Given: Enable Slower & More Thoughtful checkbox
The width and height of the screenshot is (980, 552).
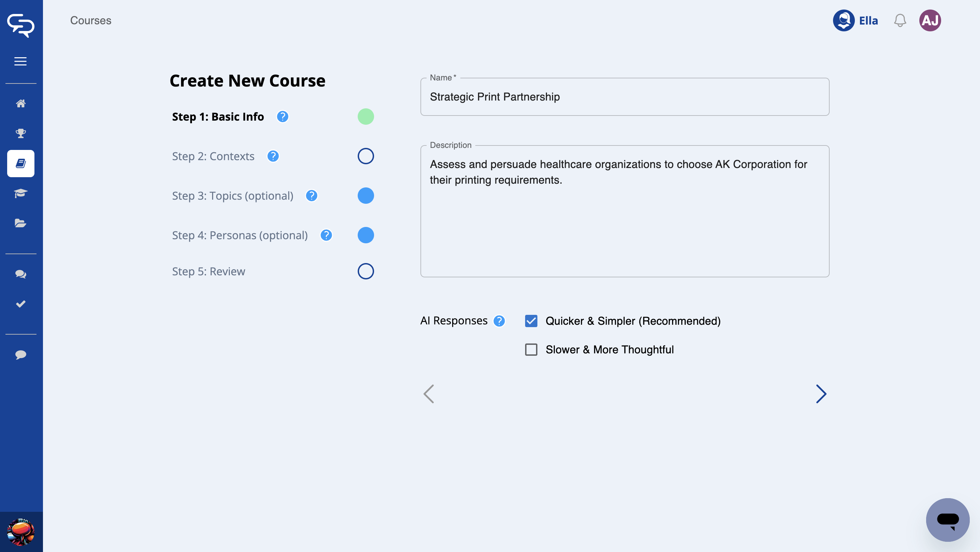Looking at the screenshot, I should (x=531, y=350).
